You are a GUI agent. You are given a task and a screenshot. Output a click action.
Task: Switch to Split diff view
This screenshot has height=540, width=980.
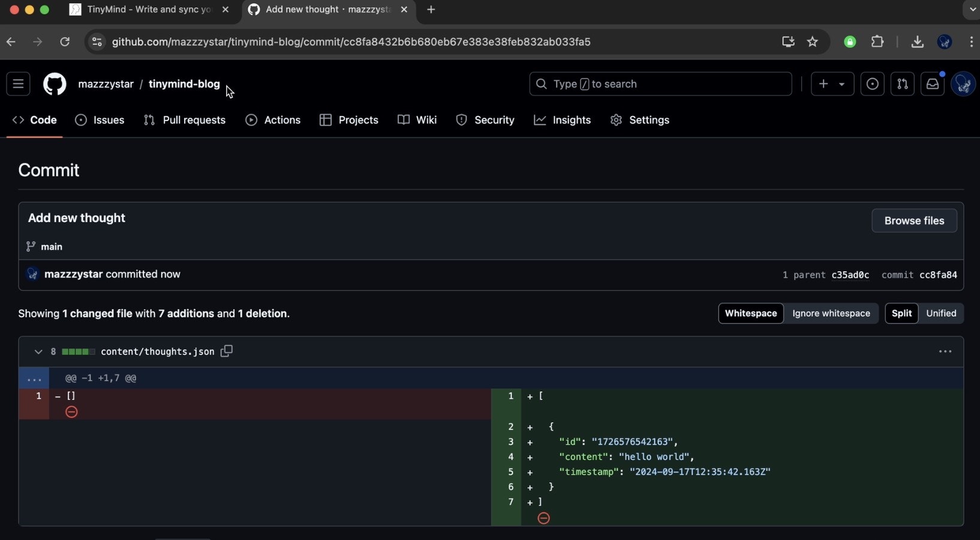tap(901, 313)
